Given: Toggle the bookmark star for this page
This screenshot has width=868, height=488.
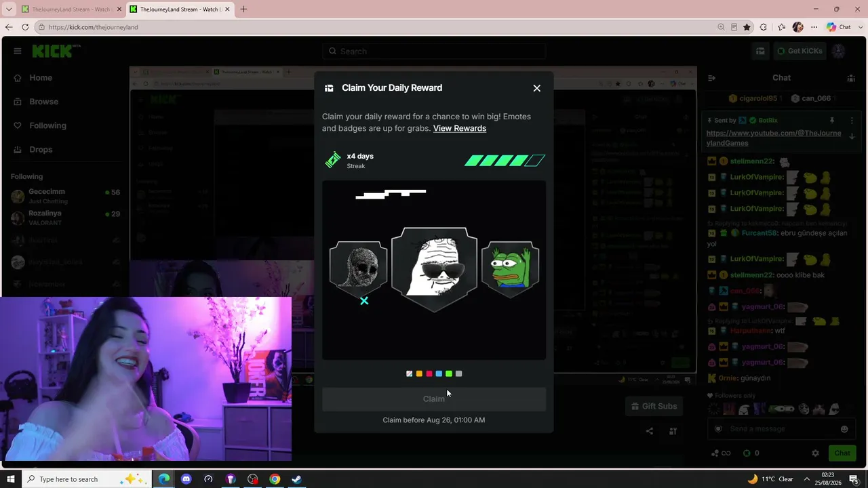Looking at the screenshot, I should click(x=747, y=27).
